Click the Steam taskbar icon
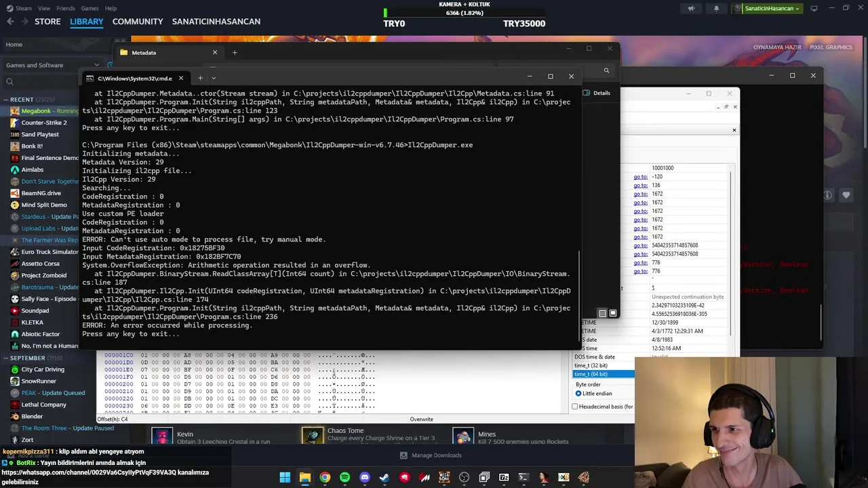The height and width of the screenshot is (488, 868). pyautogui.click(x=384, y=477)
